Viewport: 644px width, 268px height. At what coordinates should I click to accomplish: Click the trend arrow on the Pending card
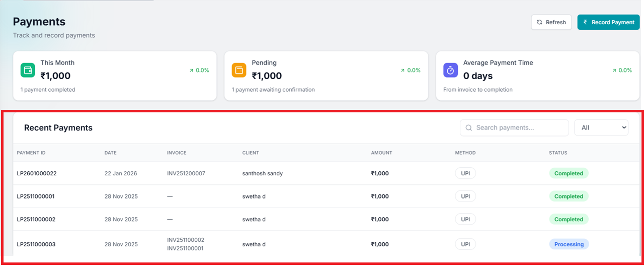403,71
